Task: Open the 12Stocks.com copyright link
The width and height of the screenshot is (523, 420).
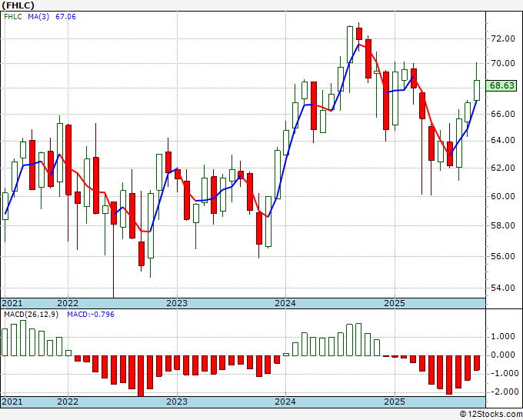Action: point(491,415)
